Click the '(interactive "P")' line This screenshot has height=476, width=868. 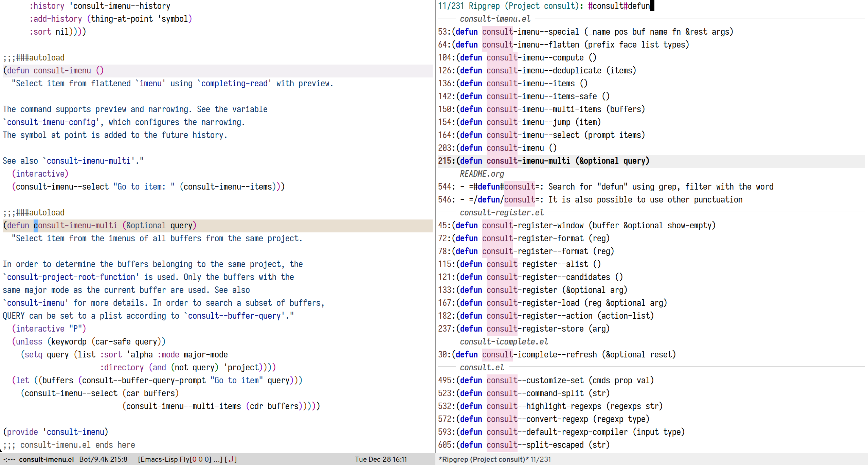49,329
